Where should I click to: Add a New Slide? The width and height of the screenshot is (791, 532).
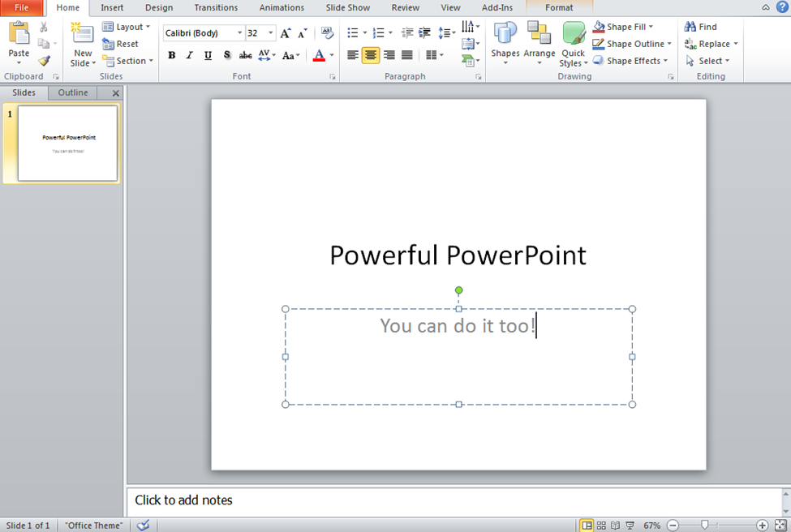[83, 45]
